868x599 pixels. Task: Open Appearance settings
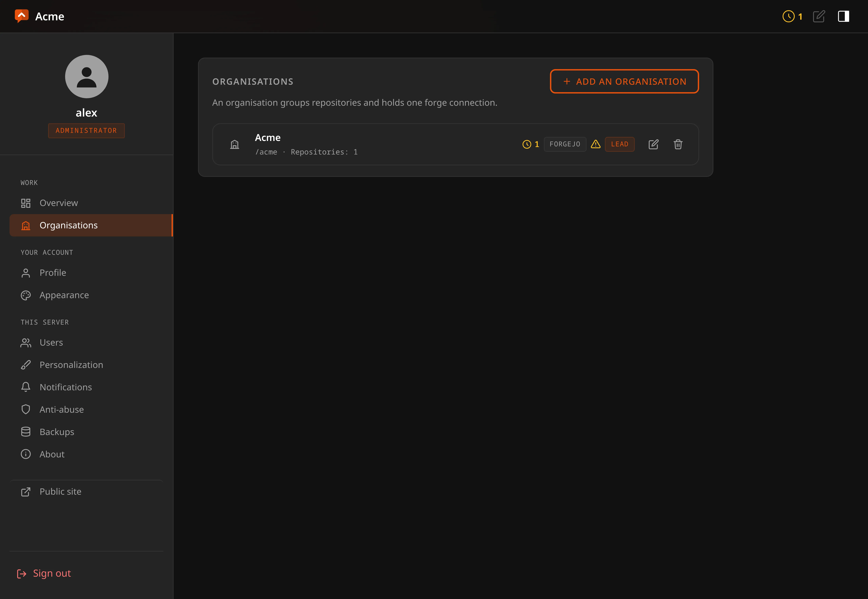91,295
